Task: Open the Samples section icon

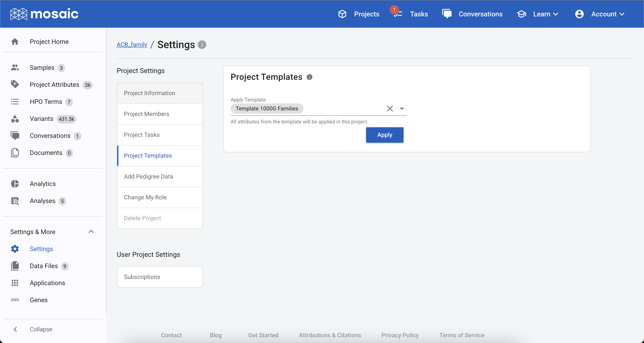Action: click(x=15, y=68)
